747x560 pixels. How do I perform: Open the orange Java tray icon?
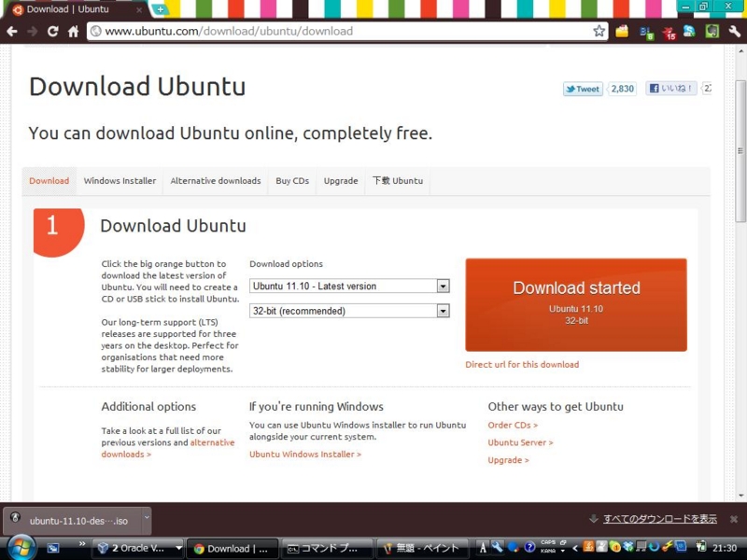(589, 547)
